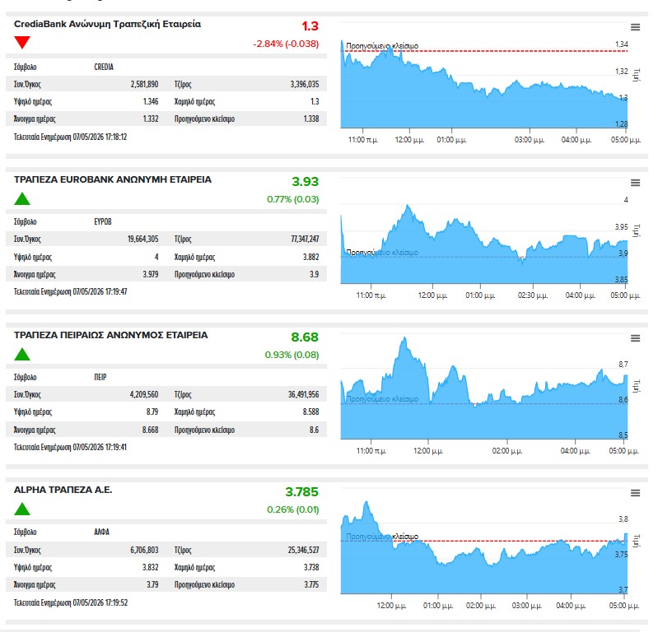The width and height of the screenshot is (672, 637).
Task: Click the day low value 3.882
Action: tap(310, 257)
